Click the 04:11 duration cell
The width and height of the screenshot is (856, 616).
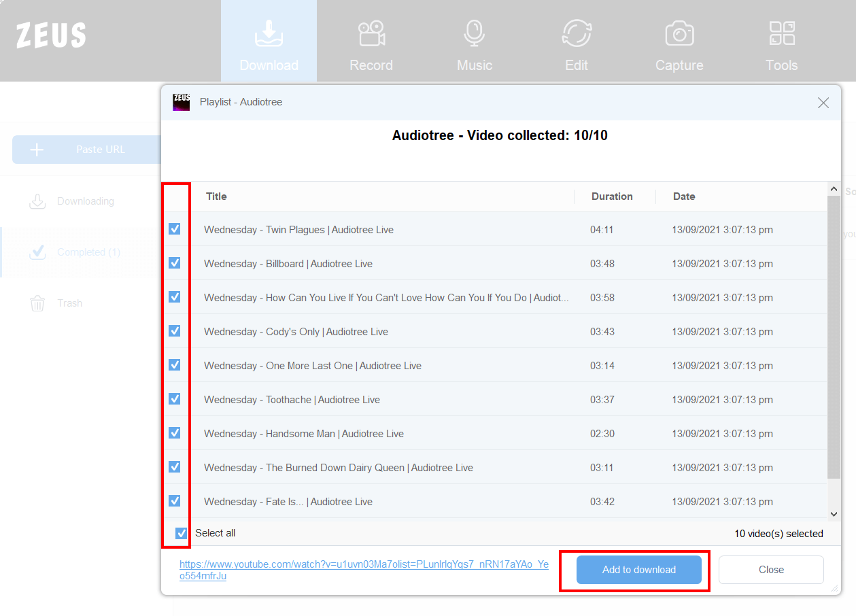pyautogui.click(x=602, y=230)
